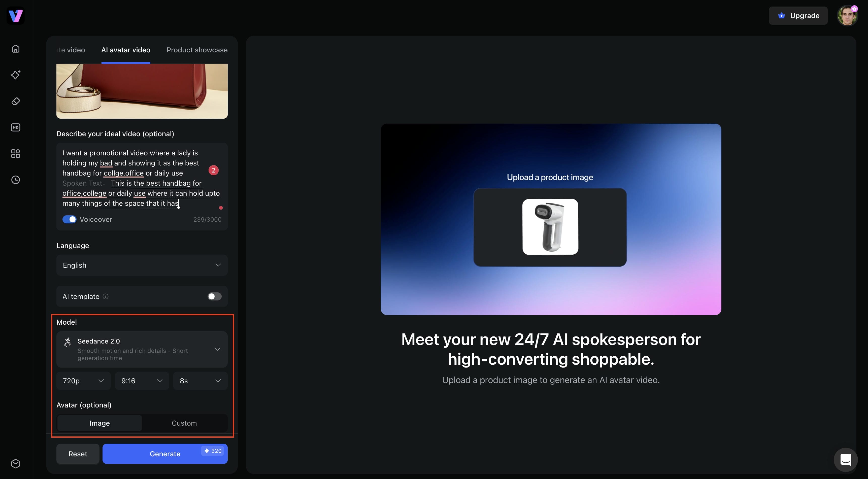The width and height of the screenshot is (868, 479).
Task: Click the V app logo
Action: pyautogui.click(x=16, y=16)
